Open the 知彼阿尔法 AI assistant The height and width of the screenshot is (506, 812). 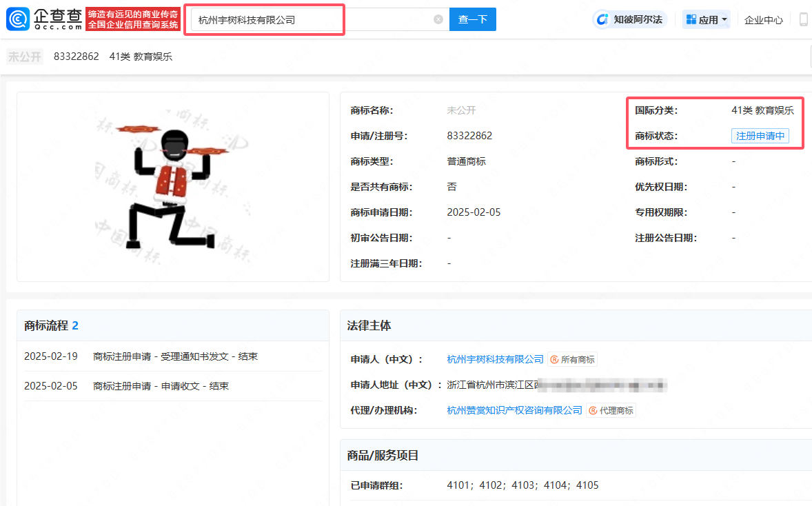coord(630,19)
